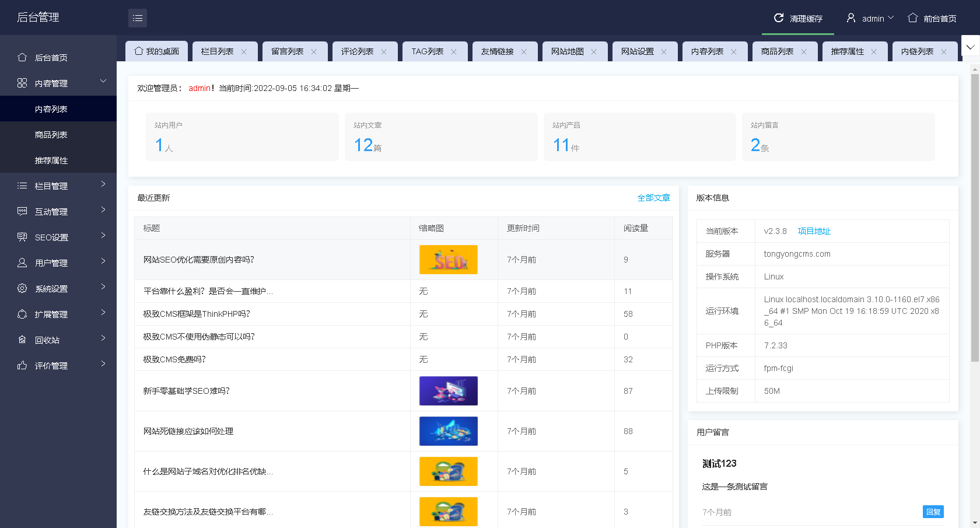Click the 回收站 icon in sidebar
The height and width of the screenshot is (528, 980).
pyautogui.click(x=22, y=340)
